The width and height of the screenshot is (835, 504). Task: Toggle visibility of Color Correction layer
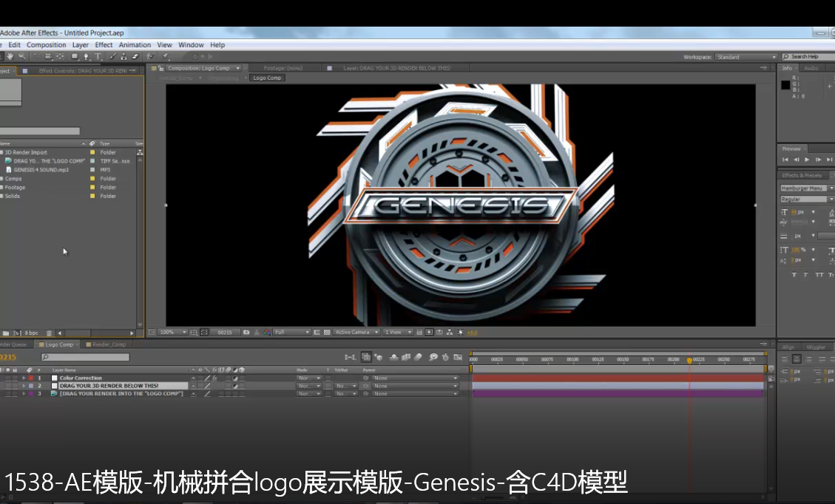3,378
